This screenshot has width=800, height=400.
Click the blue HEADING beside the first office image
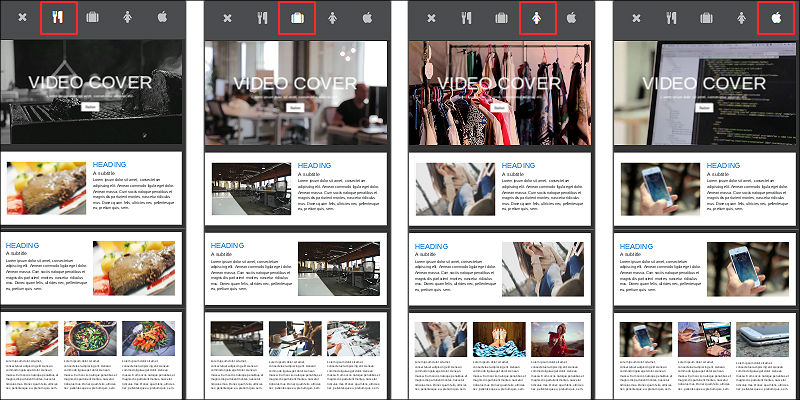tap(314, 165)
